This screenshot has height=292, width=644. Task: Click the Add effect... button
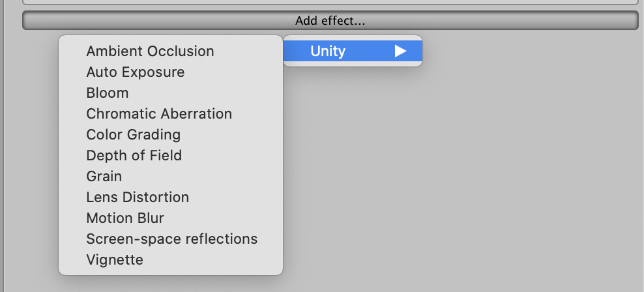(x=330, y=21)
